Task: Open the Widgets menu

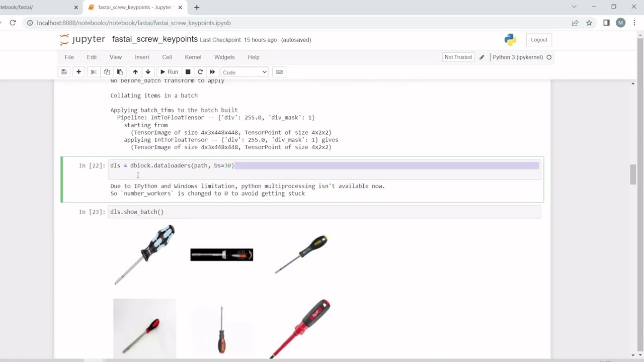Action: pyautogui.click(x=224, y=57)
